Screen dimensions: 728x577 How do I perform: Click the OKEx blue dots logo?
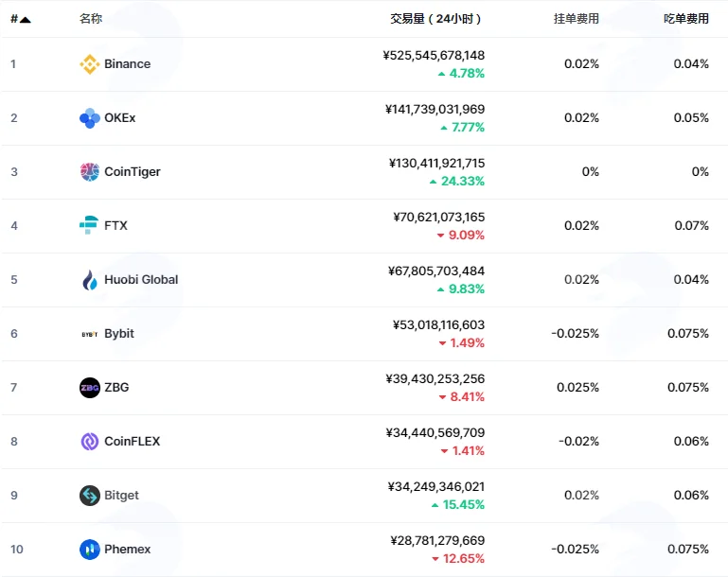[x=90, y=118]
